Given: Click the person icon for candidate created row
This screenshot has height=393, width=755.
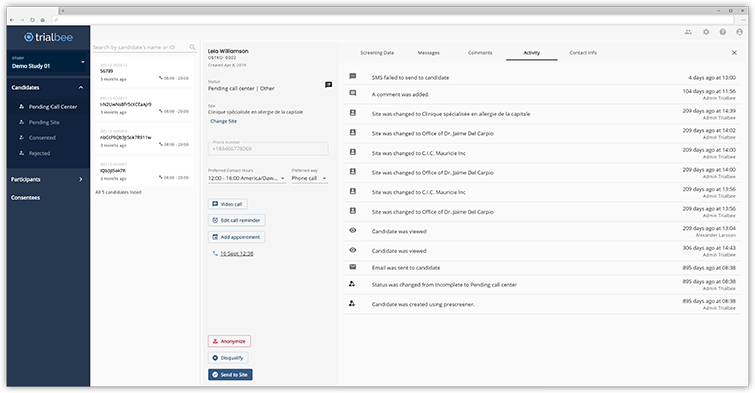Looking at the screenshot, I should (352, 303).
